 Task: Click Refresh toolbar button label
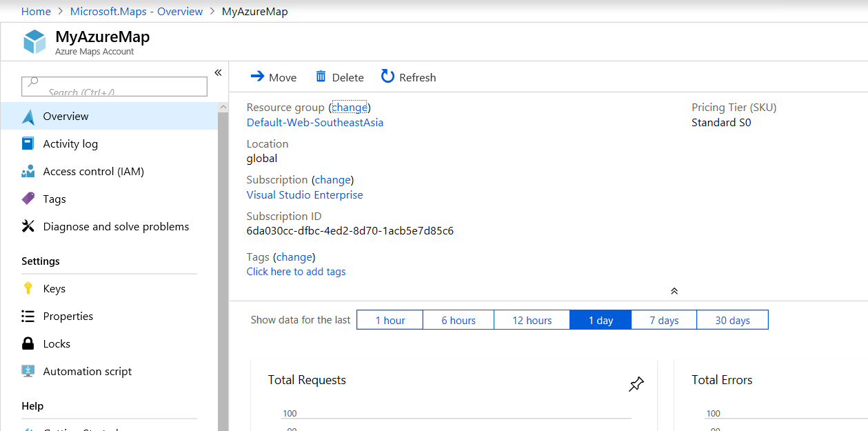(418, 77)
